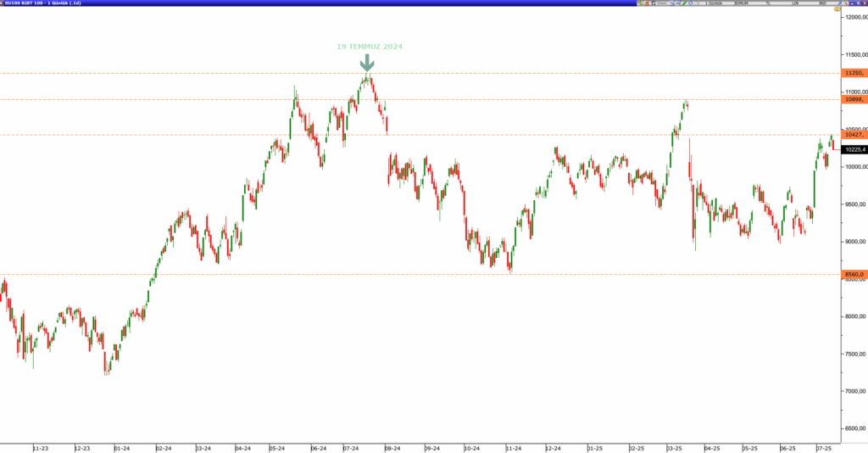Click the 9000,00 price axis label
868x453 pixels.
(x=856, y=242)
